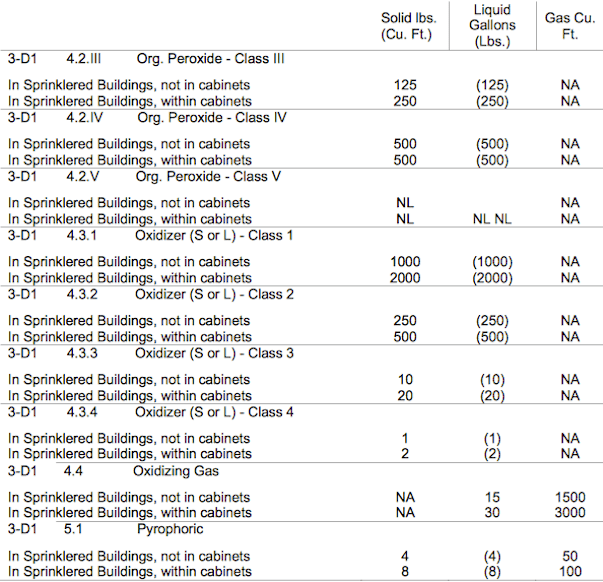Click solid value 10 for Oxidizer Class 3
Viewport: 603px width, 582px height.
point(405,380)
